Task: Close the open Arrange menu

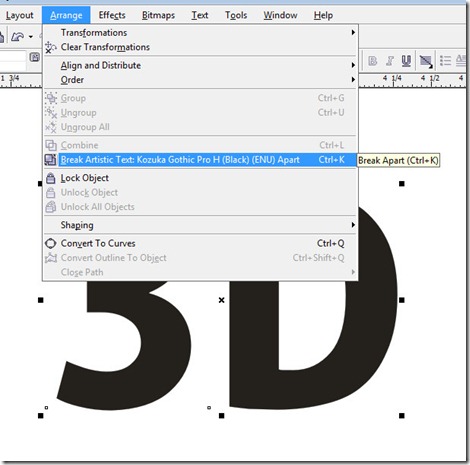Action: (x=66, y=15)
